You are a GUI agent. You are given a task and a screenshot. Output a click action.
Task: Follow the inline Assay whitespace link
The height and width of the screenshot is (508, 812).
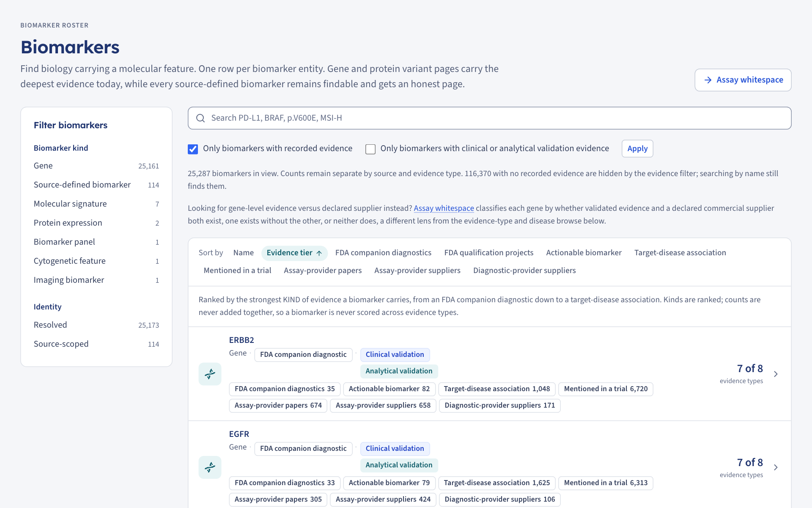click(x=444, y=208)
